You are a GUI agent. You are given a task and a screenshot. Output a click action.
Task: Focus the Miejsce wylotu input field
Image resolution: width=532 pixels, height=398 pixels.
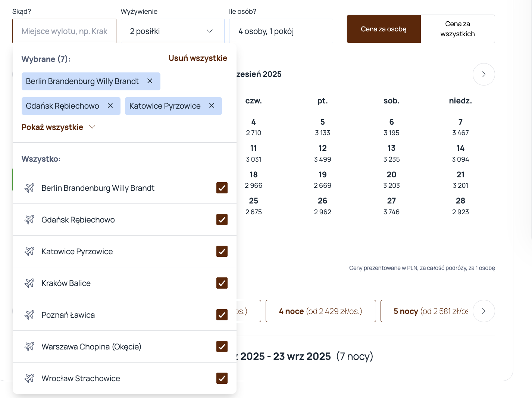(64, 31)
